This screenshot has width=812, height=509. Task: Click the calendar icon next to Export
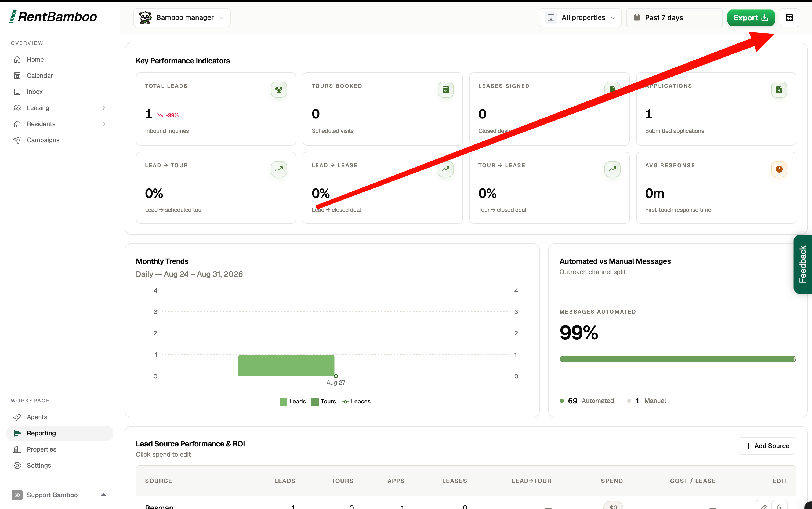point(789,17)
